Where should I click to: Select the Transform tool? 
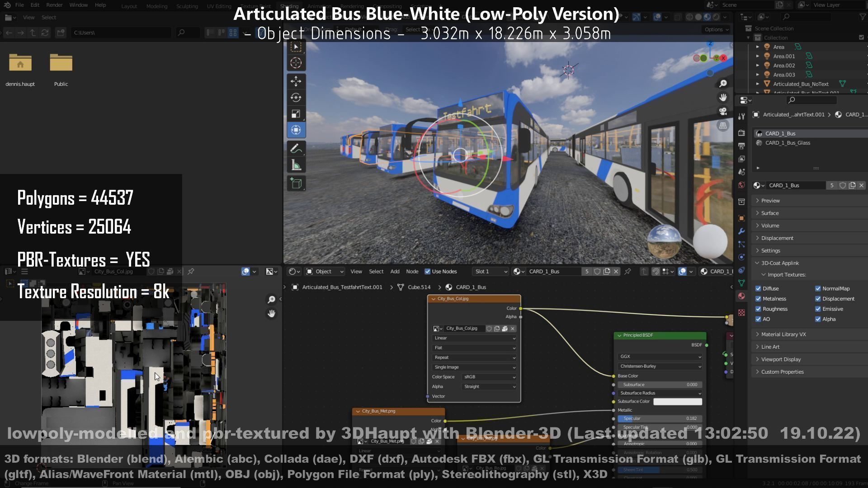click(x=296, y=130)
